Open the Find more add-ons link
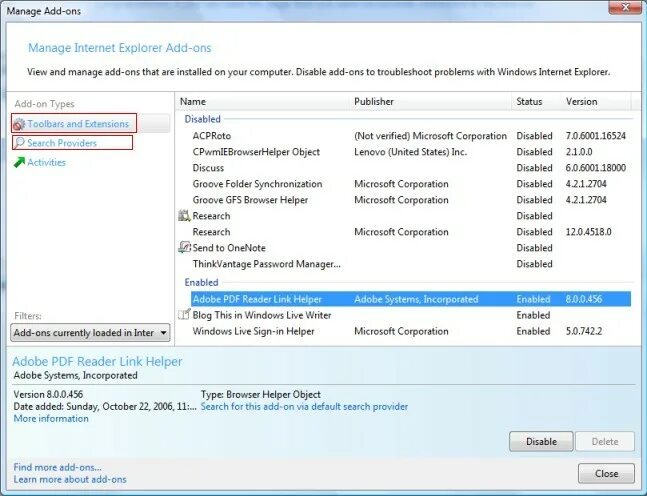Image resolution: width=647 pixels, height=496 pixels. click(x=57, y=467)
